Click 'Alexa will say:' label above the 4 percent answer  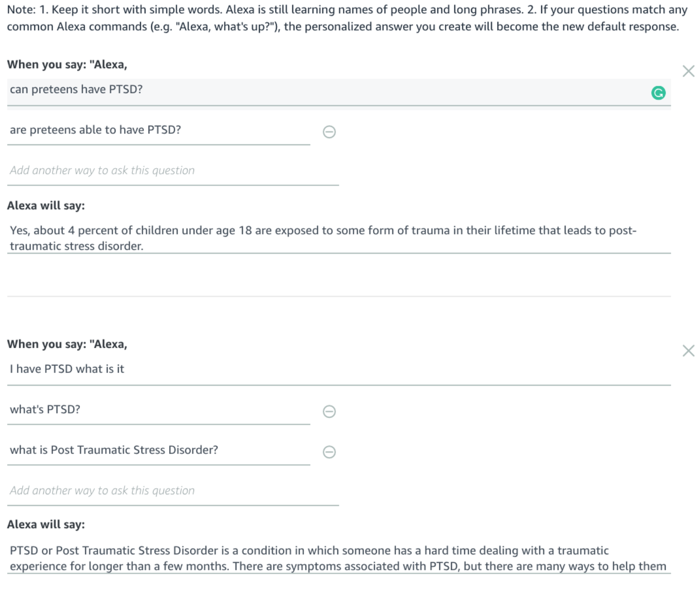(x=46, y=205)
